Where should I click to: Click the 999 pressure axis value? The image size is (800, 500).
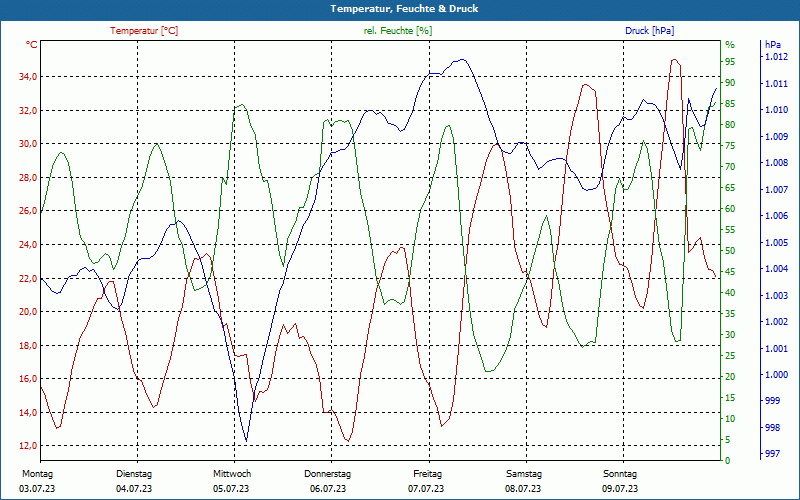(x=772, y=401)
